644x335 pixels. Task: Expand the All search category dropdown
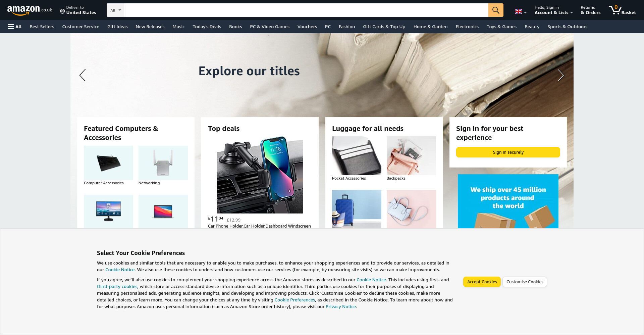tap(115, 10)
